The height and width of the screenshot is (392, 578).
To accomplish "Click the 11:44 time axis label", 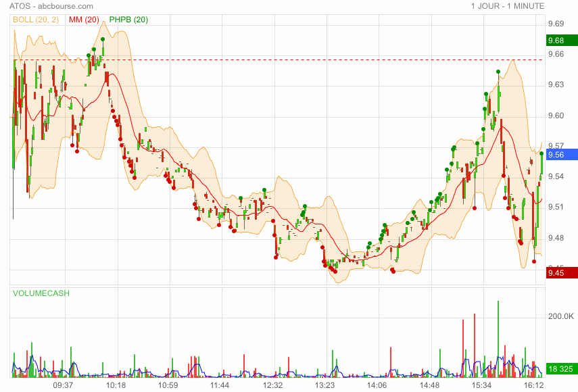I will click(220, 385).
